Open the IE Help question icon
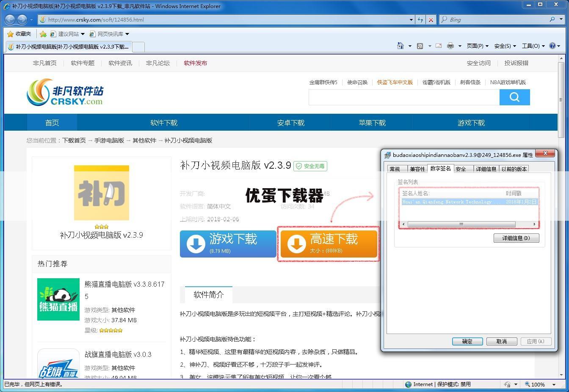Image resolution: width=569 pixels, height=392 pixels. coord(552,46)
